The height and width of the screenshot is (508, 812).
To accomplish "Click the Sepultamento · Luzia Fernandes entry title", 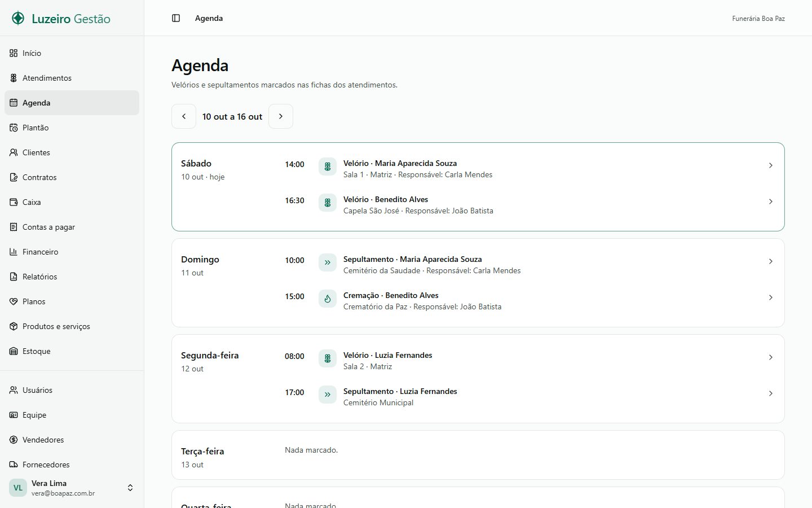I will pyautogui.click(x=400, y=391).
